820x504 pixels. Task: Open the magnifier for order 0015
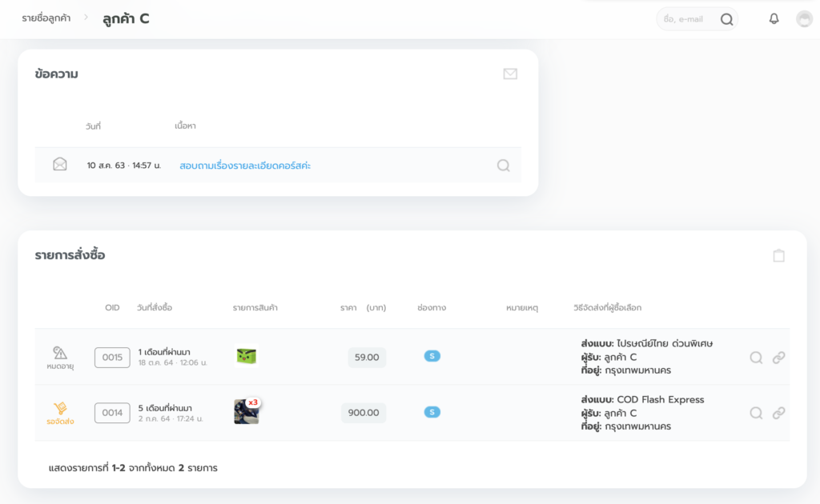point(756,358)
